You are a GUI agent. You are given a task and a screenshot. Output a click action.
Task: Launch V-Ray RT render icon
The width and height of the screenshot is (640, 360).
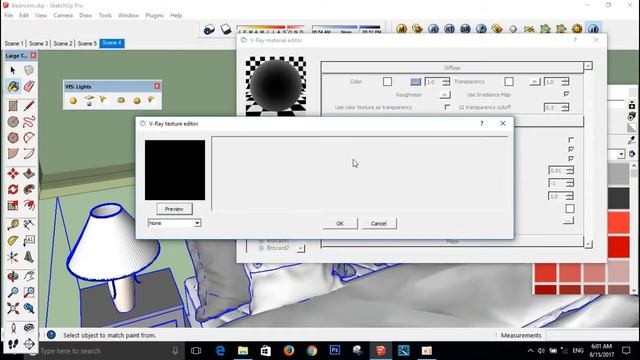[x=449, y=29]
